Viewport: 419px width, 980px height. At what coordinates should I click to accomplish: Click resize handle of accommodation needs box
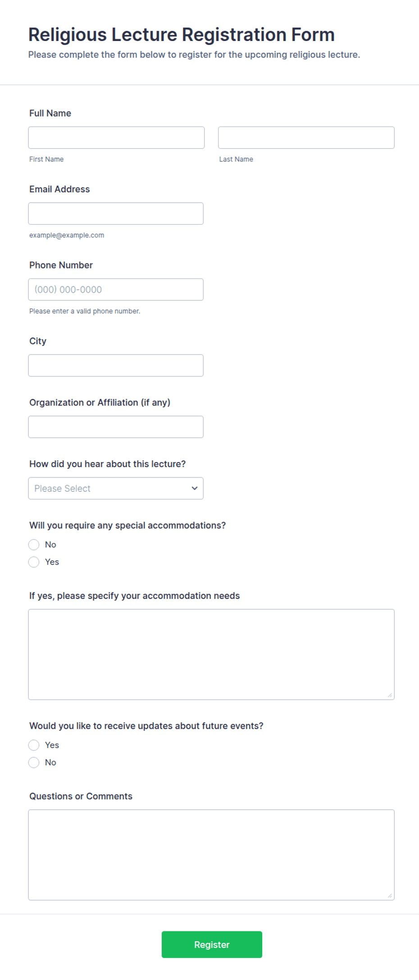click(x=390, y=695)
